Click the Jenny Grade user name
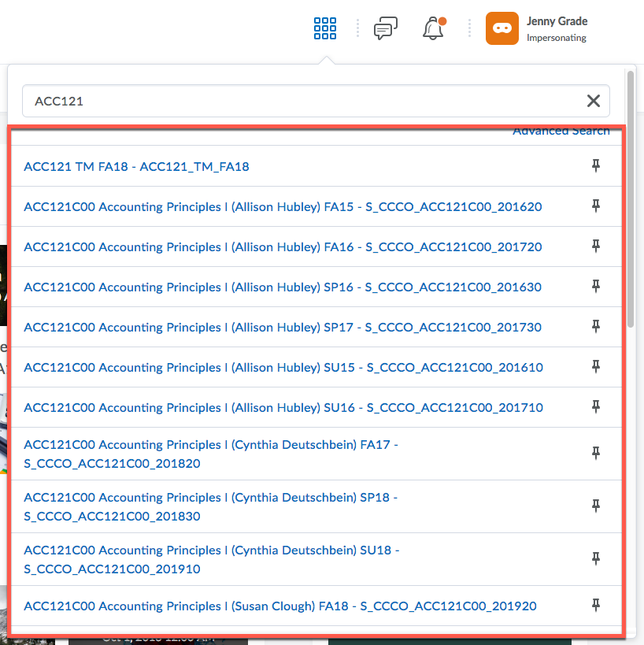 coord(557,21)
